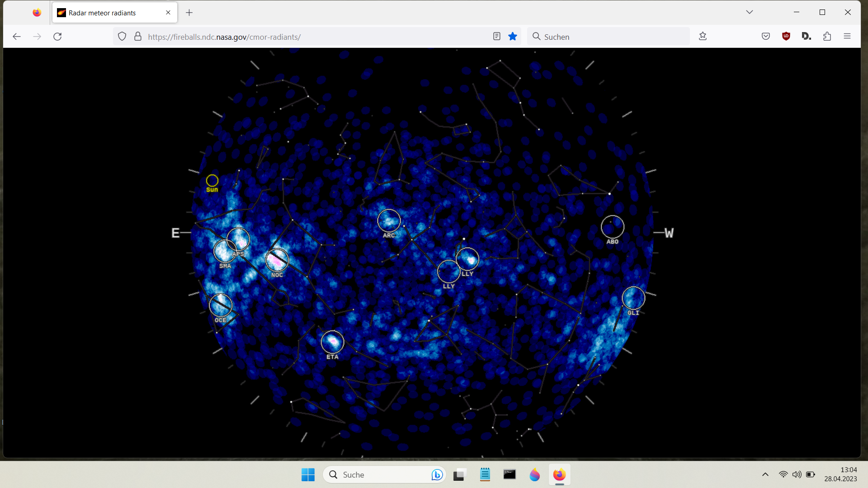This screenshot has width=868, height=488.
Task: List all tabs dropdown arrow
Action: pos(750,12)
